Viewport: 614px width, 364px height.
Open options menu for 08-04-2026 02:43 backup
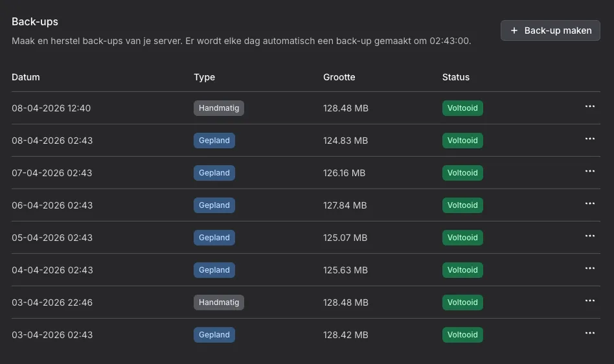pyautogui.click(x=590, y=139)
